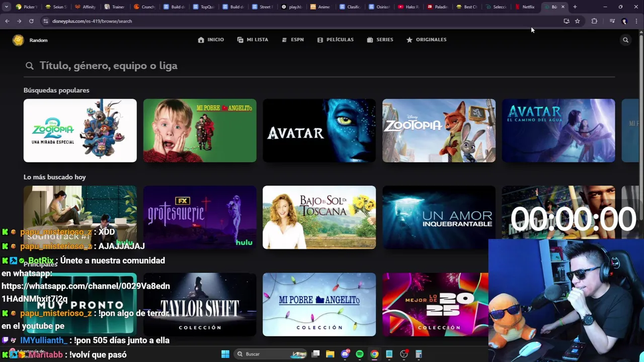This screenshot has width=644, height=362.
Task: Browse the PELÍCULAS section
Action: tap(336, 40)
